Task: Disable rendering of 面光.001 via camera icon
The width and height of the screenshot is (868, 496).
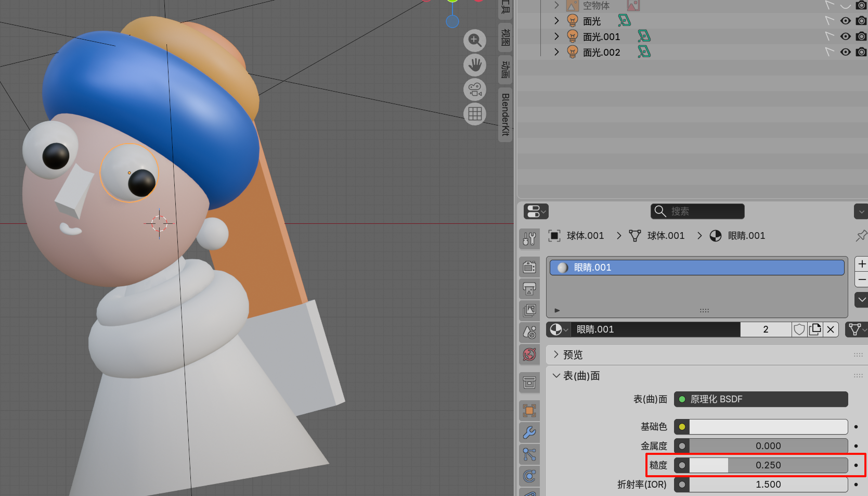Action: (861, 36)
